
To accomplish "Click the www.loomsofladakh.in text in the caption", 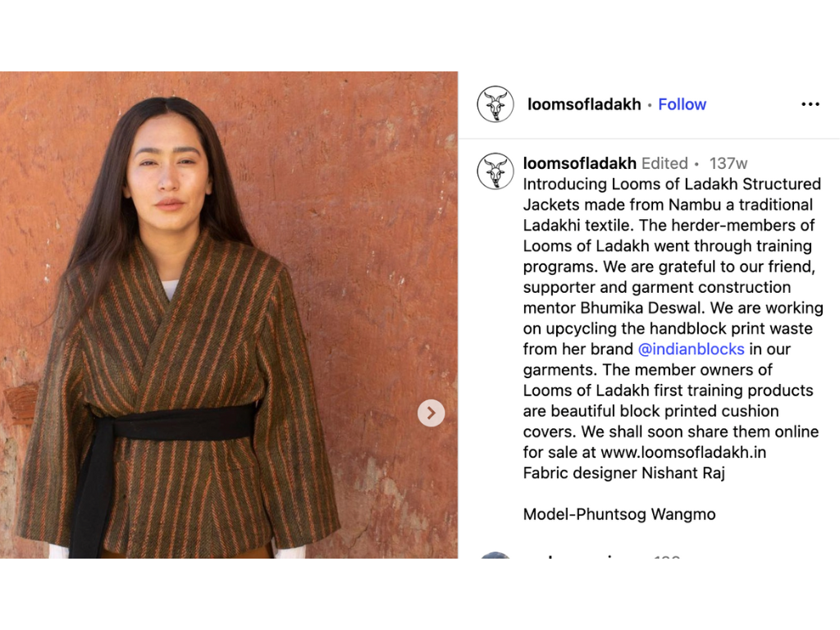I will point(683,452).
